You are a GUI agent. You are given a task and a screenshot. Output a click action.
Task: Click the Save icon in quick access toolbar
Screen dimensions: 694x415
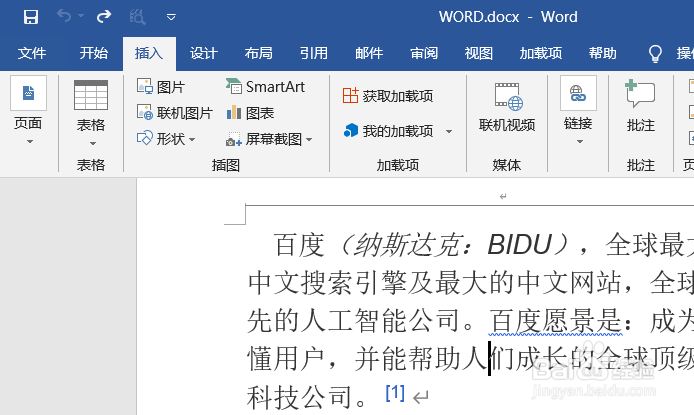click(31, 17)
